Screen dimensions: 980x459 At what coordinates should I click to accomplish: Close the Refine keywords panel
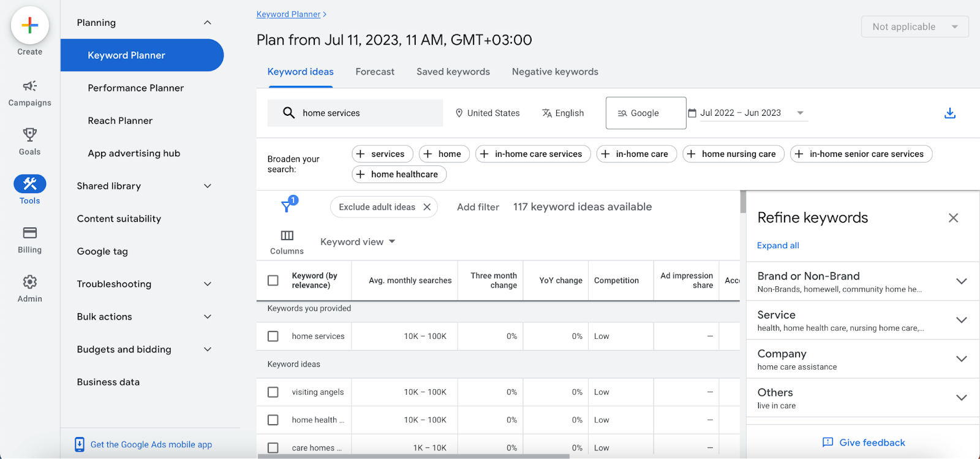[953, 218]
